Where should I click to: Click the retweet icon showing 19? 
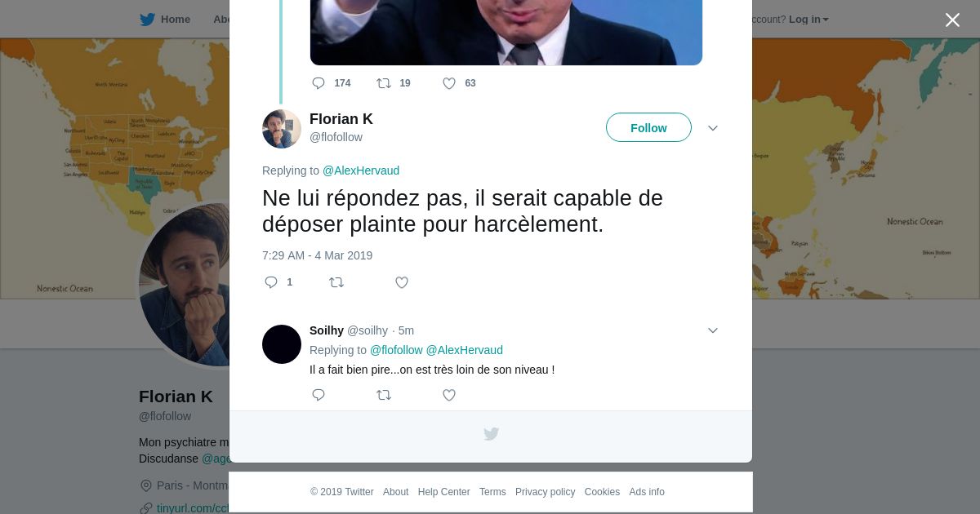(x=384, y=83)
